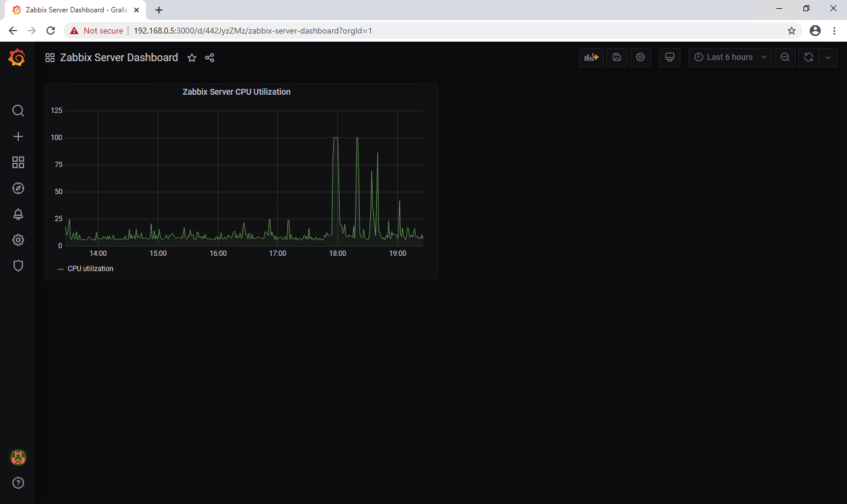Open the Explore compass icon
The image size is (847, 504).
coord(18,188)
